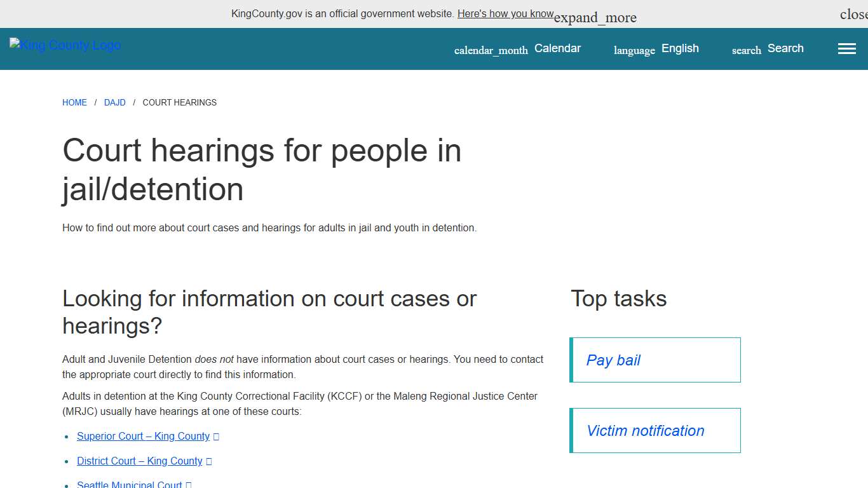868x488 pixels.
Task: Expand more details about the official website notice
Action: click(595, 17)
